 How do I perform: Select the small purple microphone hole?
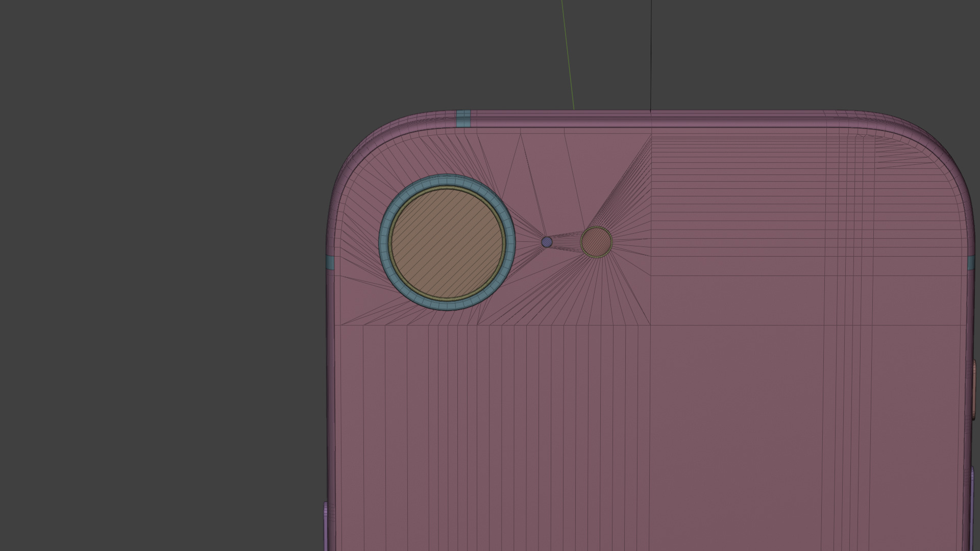(x=547, y=242)
